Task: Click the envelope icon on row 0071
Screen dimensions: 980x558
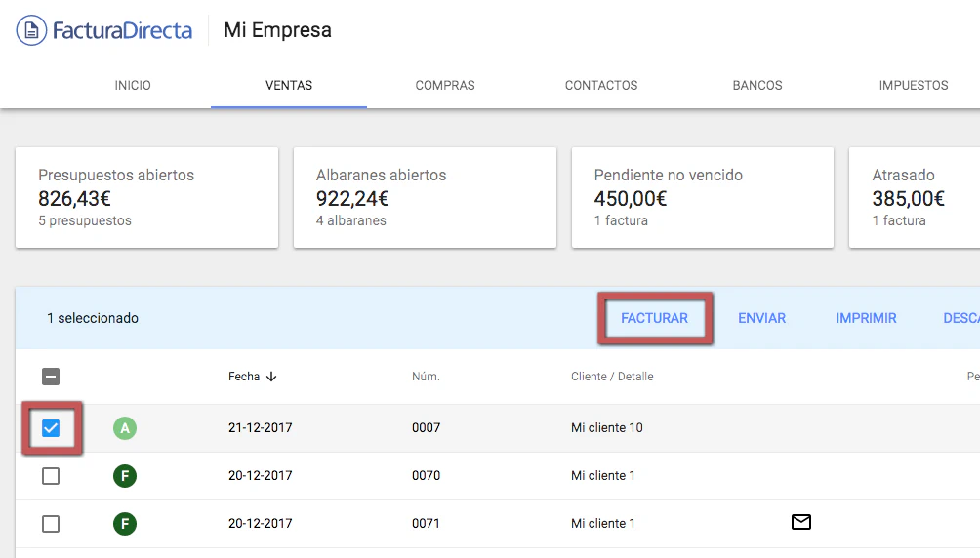Action: (800, 523)
